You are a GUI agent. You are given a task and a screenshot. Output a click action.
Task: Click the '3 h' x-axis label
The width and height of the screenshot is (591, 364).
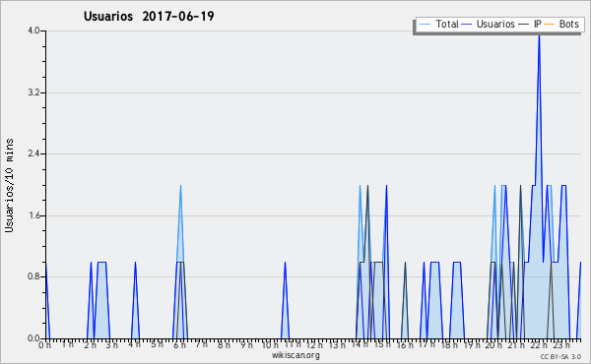point(112,345)
